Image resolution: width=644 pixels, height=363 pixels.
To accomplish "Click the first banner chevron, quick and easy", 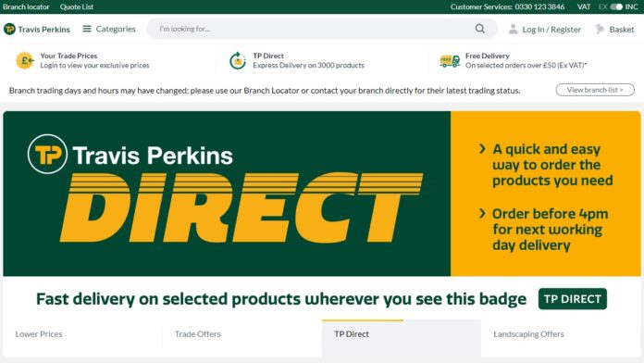I will click(483, 149).
